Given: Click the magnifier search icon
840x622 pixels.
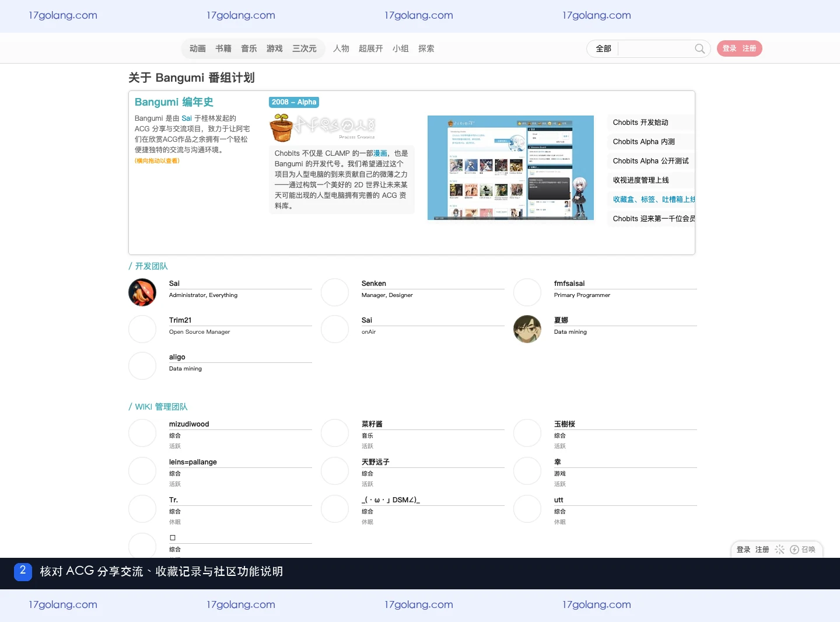Looking at the screenshot, I should [x=700, y=48].
